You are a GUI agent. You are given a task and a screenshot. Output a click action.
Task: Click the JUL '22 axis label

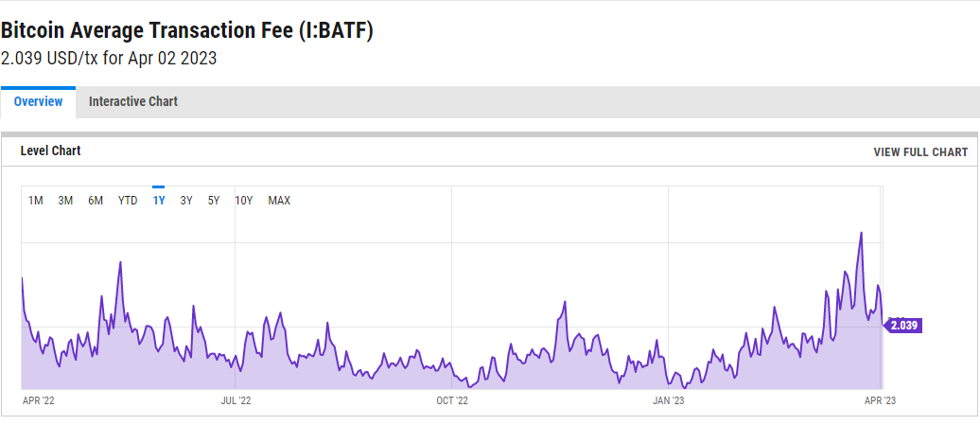point(236,400)
